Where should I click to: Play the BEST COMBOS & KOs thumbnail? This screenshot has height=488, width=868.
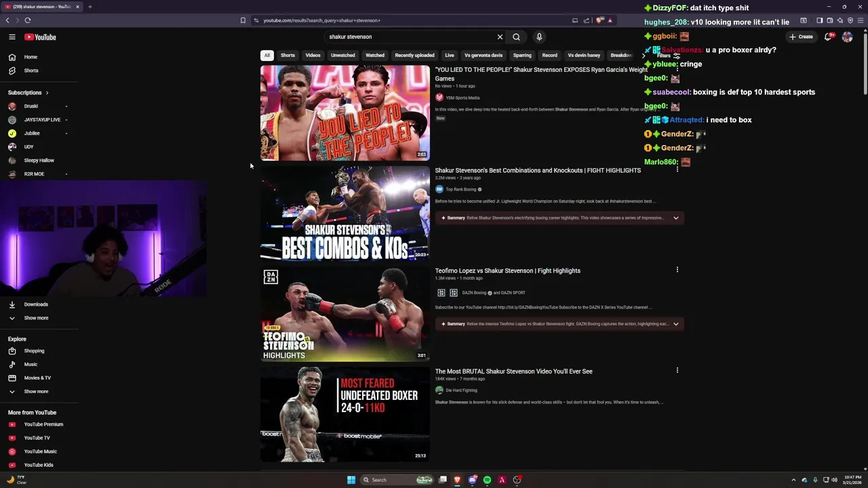click(x=345, y=213)
